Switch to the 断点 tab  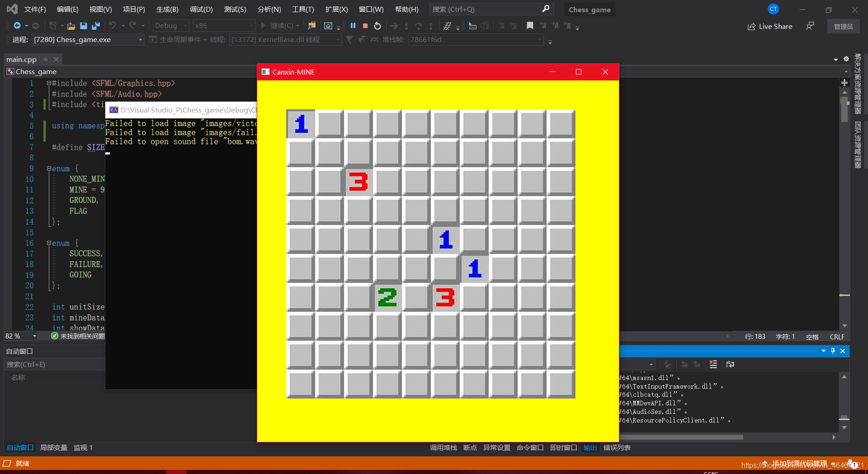click(470, 448)
